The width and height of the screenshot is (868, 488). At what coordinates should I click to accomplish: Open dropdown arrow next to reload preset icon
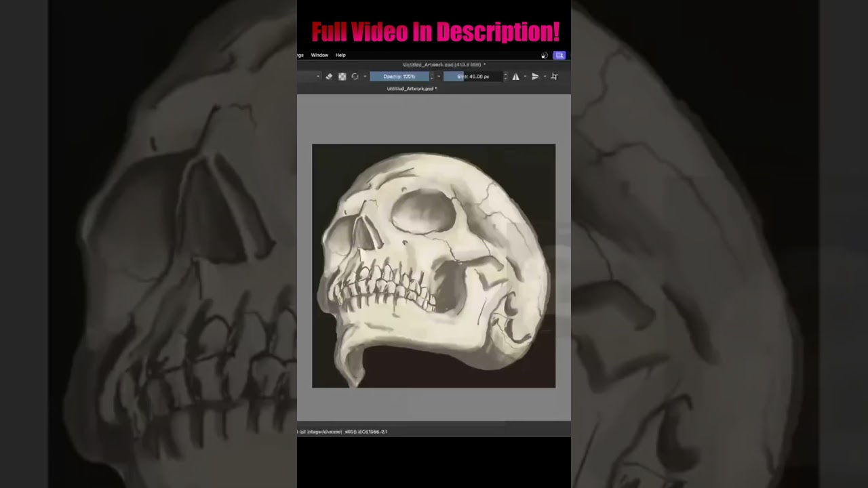coord(365,77)
